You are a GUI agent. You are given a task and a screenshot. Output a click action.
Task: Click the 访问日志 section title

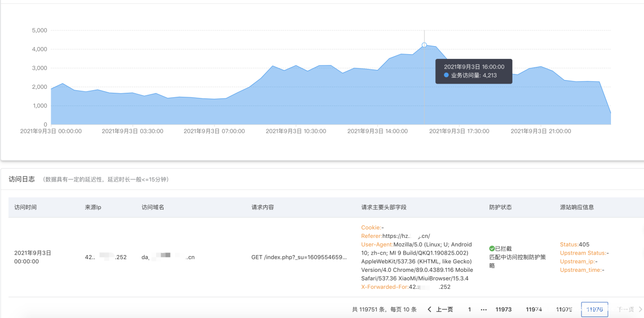coord(22,179)
